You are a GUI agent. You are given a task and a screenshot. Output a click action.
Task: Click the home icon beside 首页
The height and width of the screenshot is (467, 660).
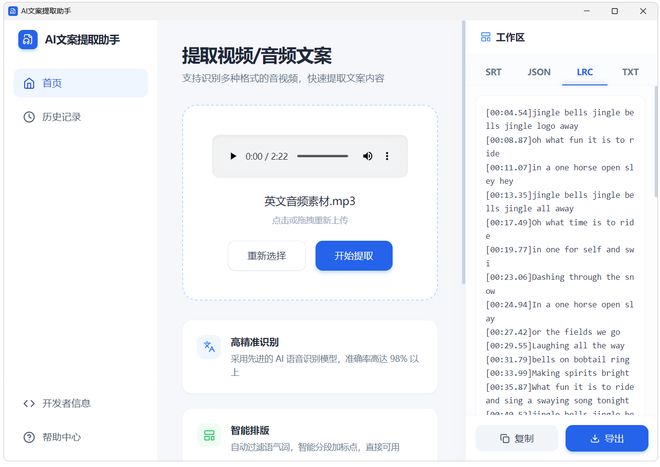(29, 83)
